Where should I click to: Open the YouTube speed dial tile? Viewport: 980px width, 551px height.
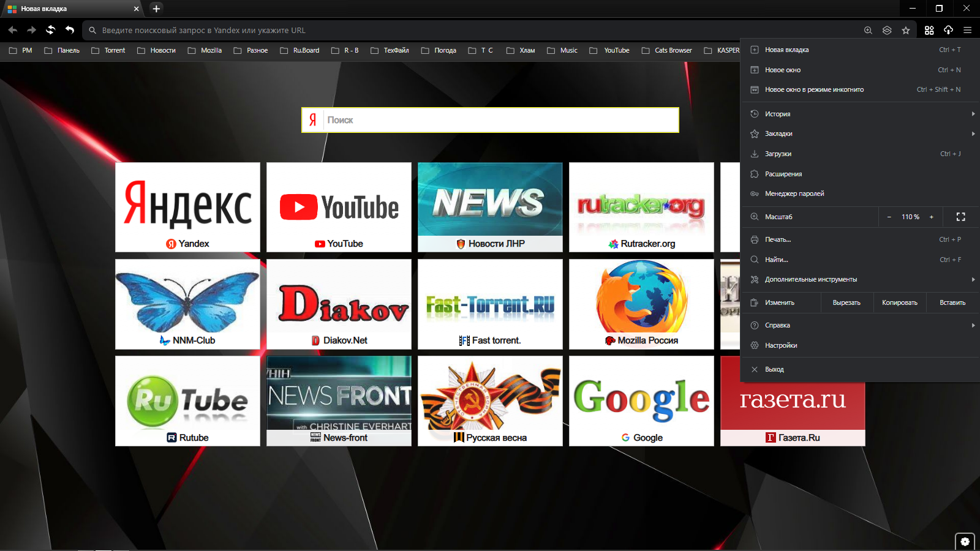339,207
